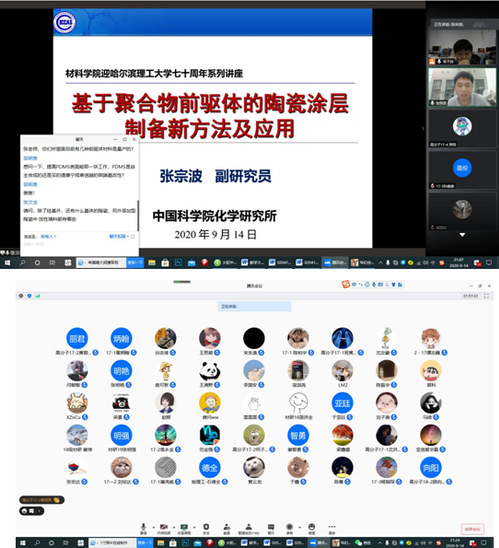The height and width of the screenshot is (548, 499).
Task: Click the chat window scrollbar
Action: coord(138,216)
